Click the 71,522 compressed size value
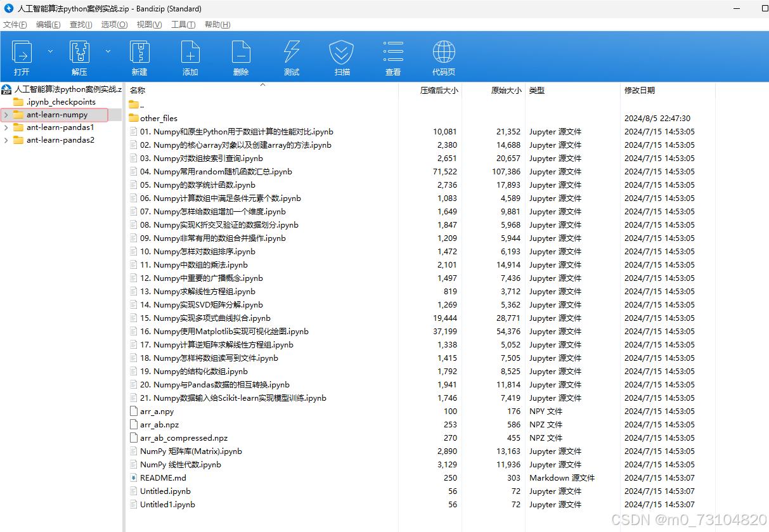Image resolution: width=769 pixels, height=532 pixels. click(445, 172)
